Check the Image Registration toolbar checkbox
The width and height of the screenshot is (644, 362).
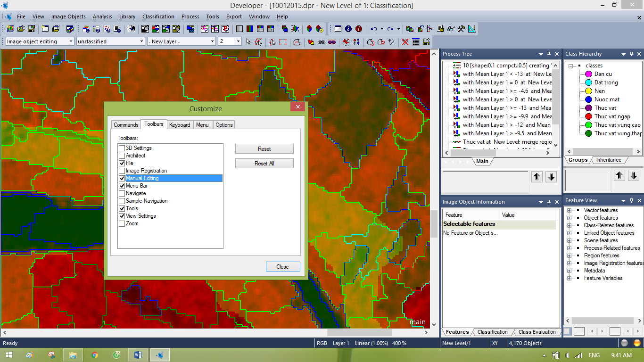pos(122,171)
